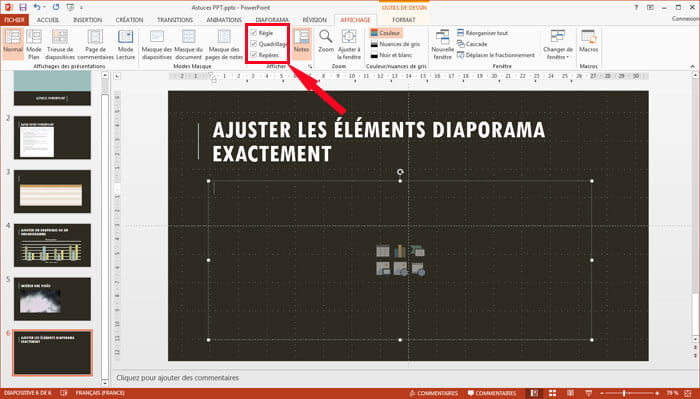This screenshot has height=399, width=700.
Task: Click FRANÇAIS (FRANCE) language indicator
Action: 100,393
